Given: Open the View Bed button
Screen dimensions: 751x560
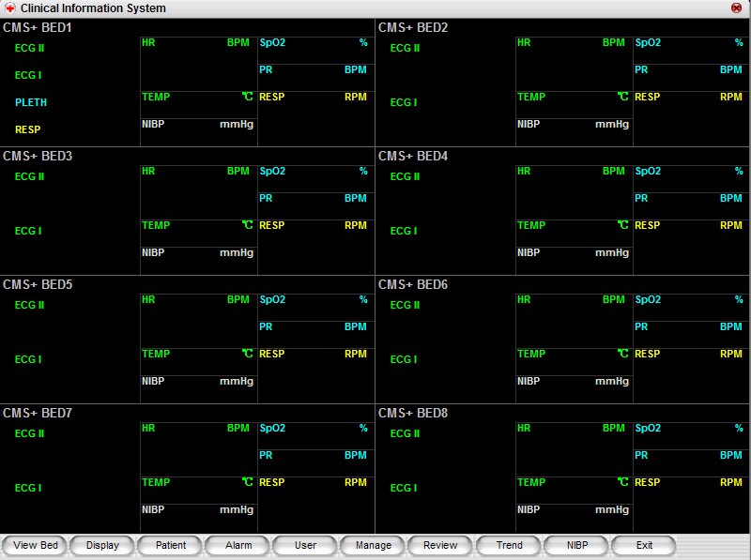Looking at the screenshot, I should [35, 545].
